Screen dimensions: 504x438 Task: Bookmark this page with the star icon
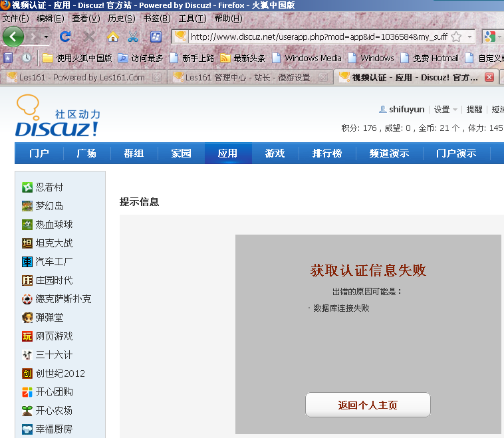tap(456, 37)
